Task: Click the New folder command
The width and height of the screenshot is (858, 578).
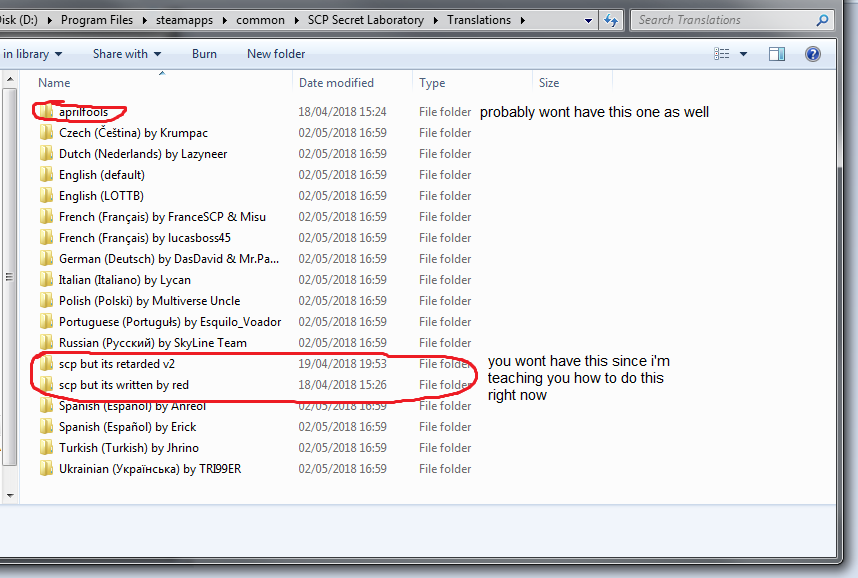Action: [276, 54]
